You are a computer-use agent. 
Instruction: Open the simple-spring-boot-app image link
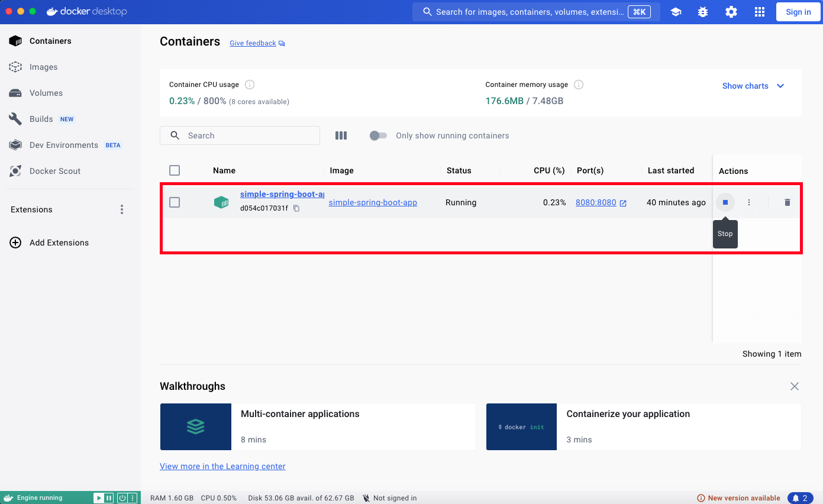point(373,202)
